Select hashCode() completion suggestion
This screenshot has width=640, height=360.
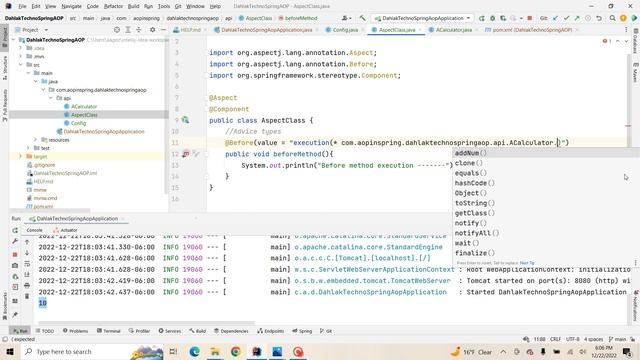pos(546,183)
